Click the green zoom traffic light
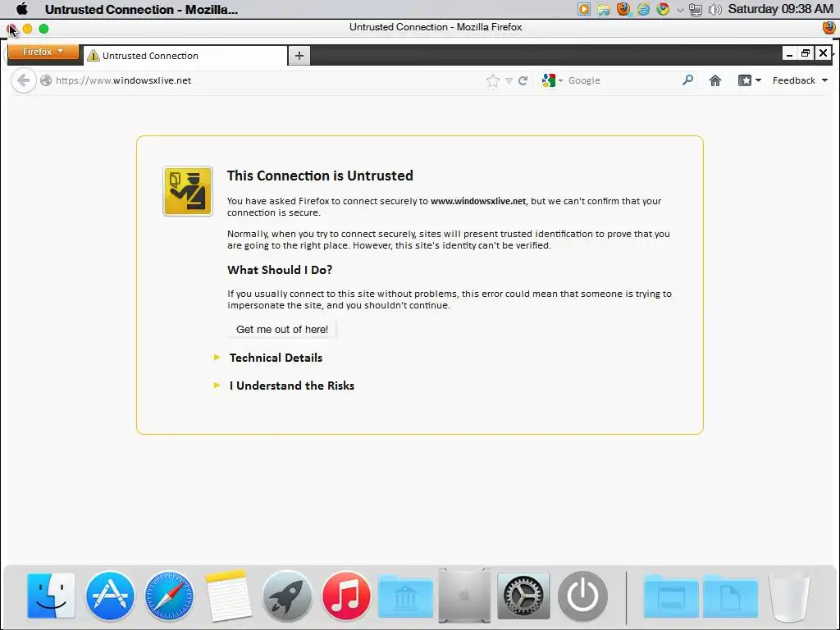The image size is (840, 630). point(44,29)
